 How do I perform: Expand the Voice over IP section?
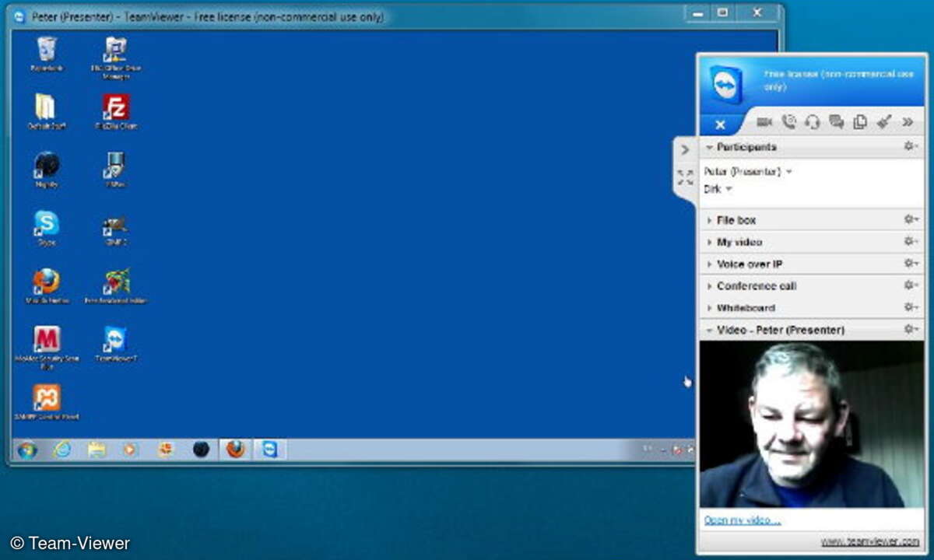pos(709,264)
